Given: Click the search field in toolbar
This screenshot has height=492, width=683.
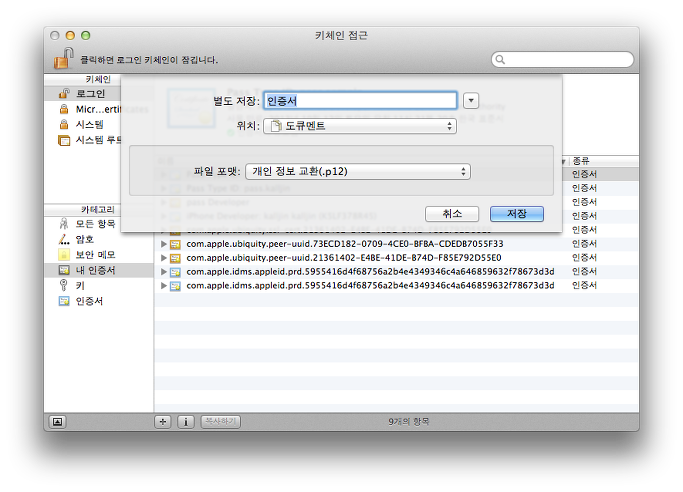Looking at the screenshot, I should pyautogui.click(x=562, y=59).
